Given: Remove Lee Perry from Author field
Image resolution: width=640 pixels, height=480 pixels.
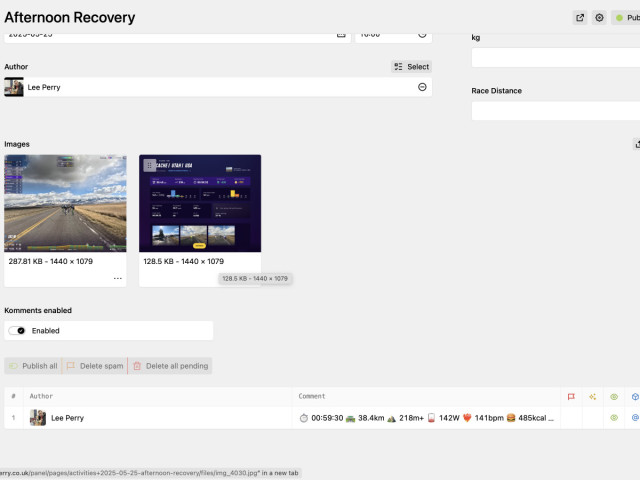Looking at the screenshot, I should pyautogui.click(x=422, y=87).
